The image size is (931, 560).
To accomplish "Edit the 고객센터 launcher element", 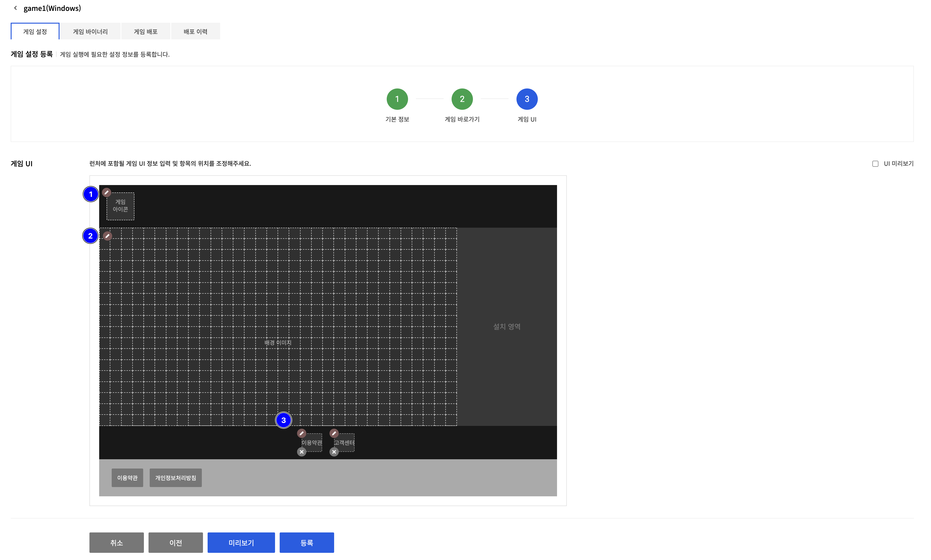I will [x=334, y=433].
